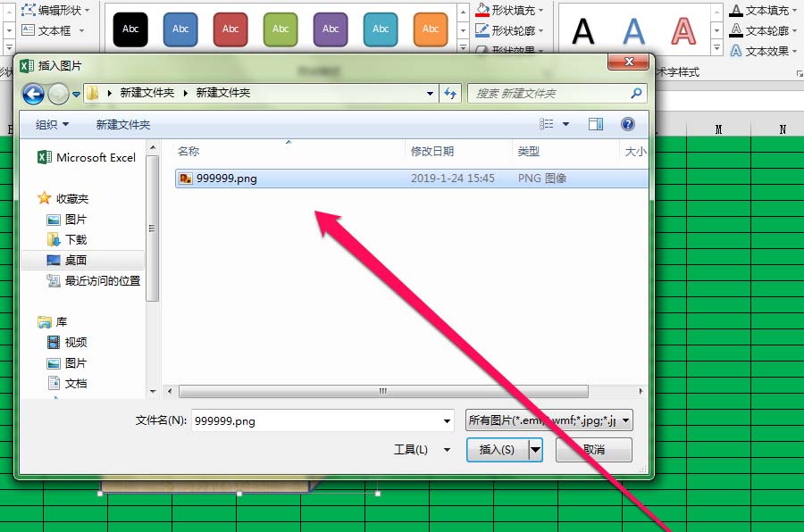The height and width of the screenshot is (532, 804).
Task: Click the 插入(S) button
Action: [x=498, y=450]
